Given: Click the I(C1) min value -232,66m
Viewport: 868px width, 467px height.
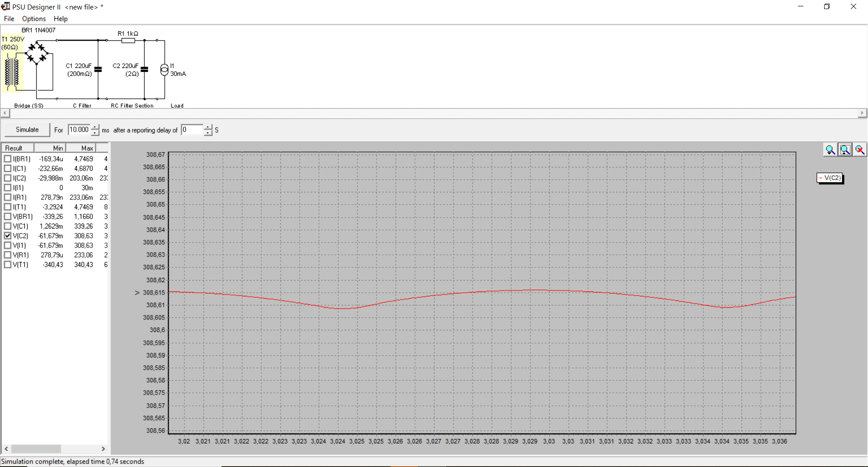Looking at the screenshot, I should (x=51, y=168).
